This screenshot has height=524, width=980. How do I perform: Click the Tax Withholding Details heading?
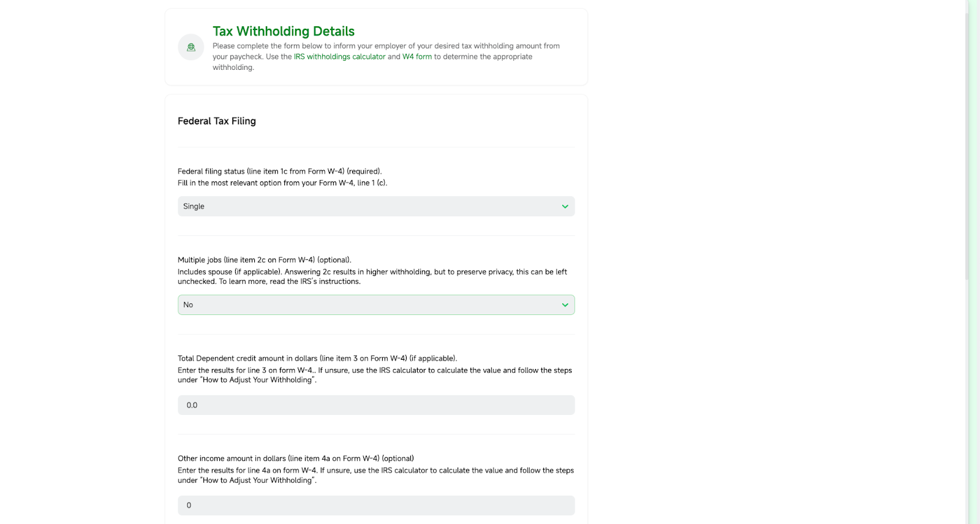(x=284, y=31)
